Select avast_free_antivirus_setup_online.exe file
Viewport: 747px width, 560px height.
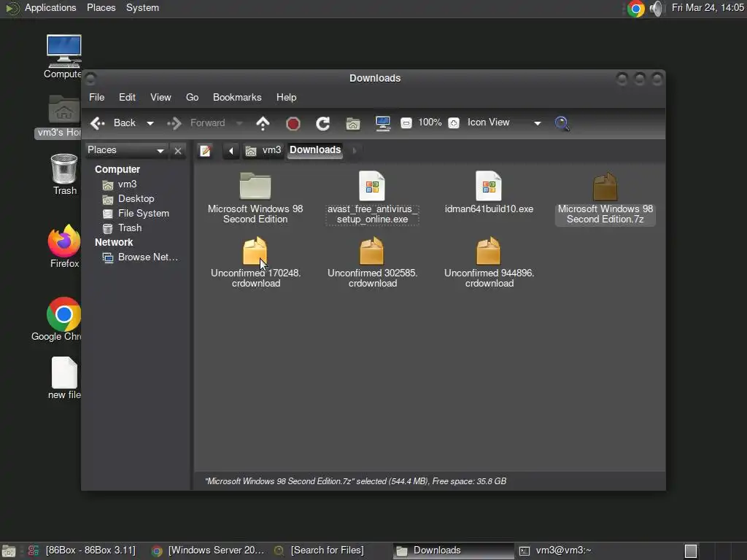(x=372, y=198)
